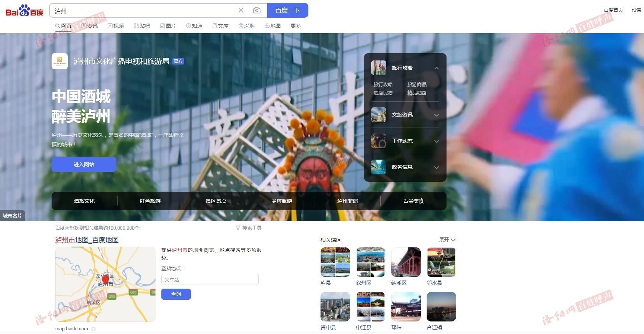Open the 地图 tab
644x334 pixels.
[273, 26]
